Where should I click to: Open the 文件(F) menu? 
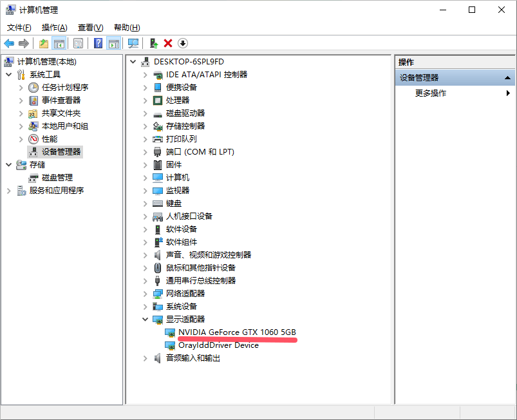pyautogui.click(x=19, y=27)
